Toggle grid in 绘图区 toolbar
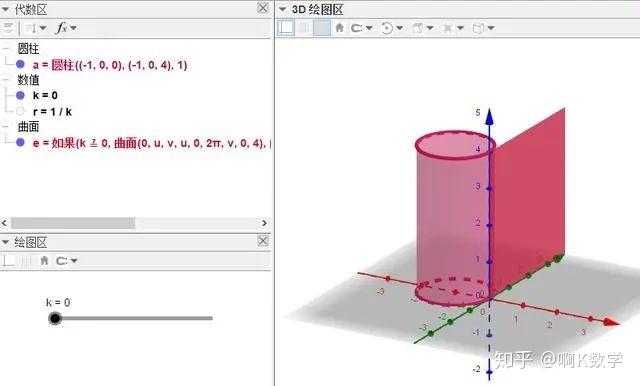The height and width of the screenshot is (386, 640). point(26,260)
